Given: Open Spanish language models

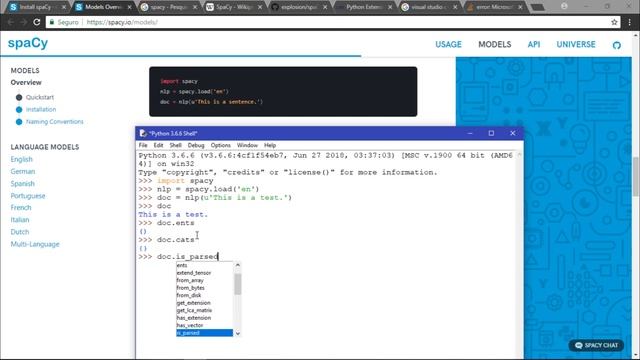Looking at the screenshot, I should pyautogui.click(x=22, y=184).
